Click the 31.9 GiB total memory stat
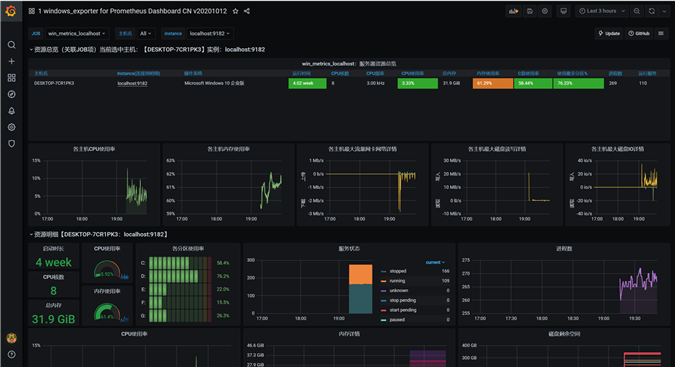Screen dimensions: 675x367 coord(53,319)
